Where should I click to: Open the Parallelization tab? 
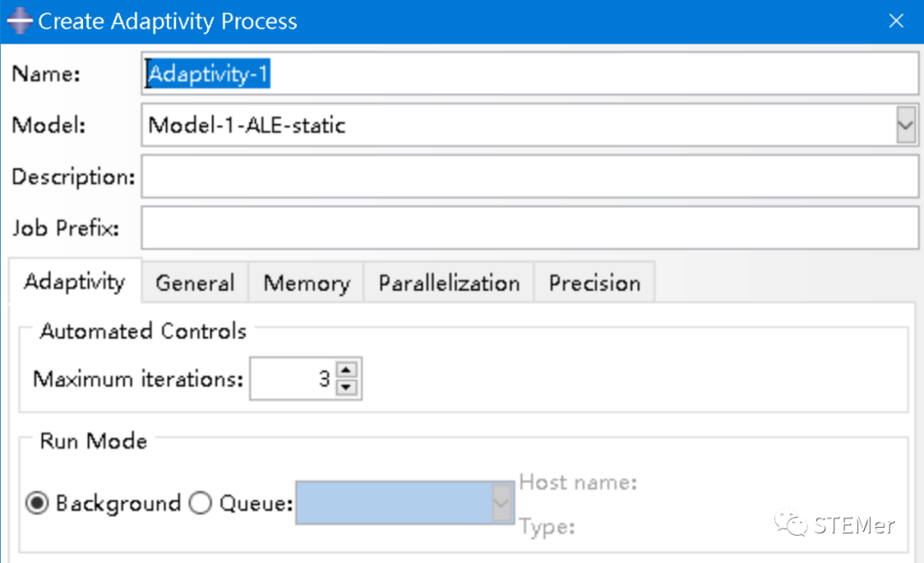[x=449, y=283]
